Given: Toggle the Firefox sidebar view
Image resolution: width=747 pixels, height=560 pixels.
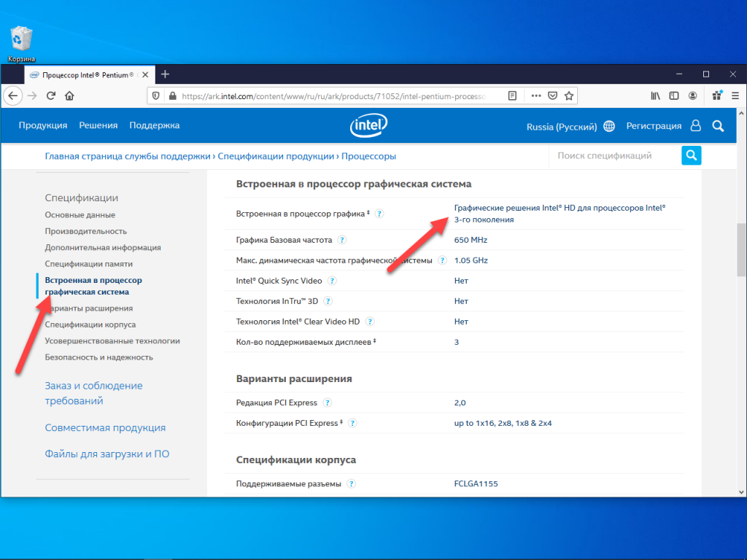Looking at the screenshot, I should tap(674, 96).
